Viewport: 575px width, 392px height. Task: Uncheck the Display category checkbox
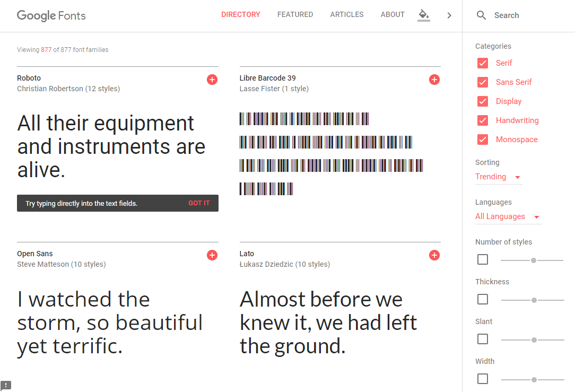(483, 101)
